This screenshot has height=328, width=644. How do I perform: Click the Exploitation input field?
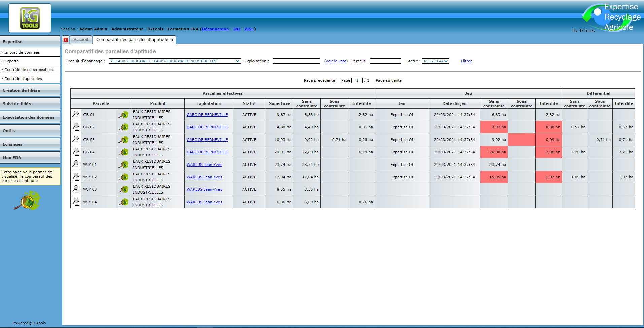point(296,61)
